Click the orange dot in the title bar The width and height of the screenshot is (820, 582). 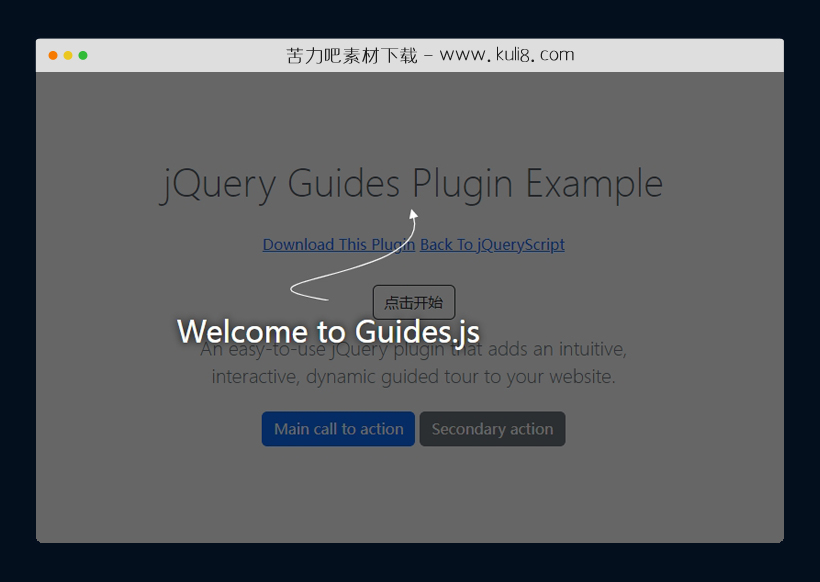pyautogui.click(x=53, y=55)
